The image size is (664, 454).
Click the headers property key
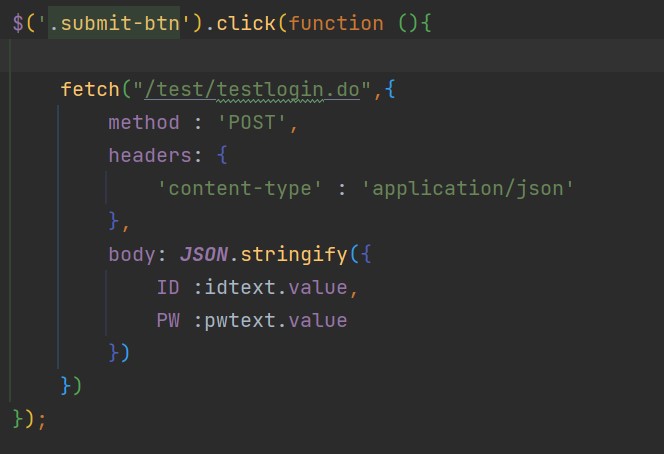[x=150, y=155]
